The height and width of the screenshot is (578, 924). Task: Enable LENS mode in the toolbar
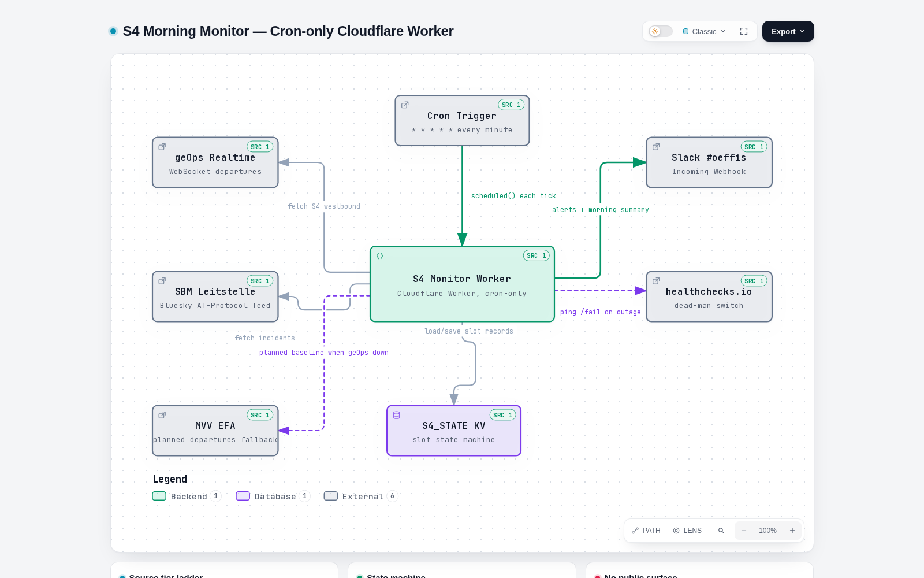[x=687, y=531]
